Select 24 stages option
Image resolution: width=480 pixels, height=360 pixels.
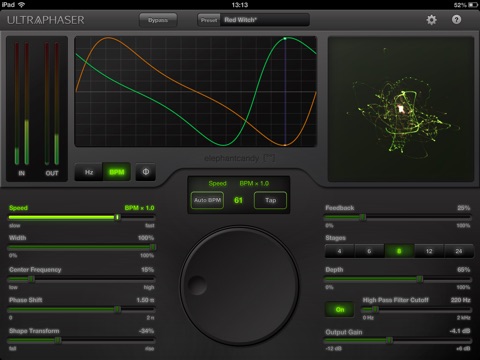coord(459,251)
